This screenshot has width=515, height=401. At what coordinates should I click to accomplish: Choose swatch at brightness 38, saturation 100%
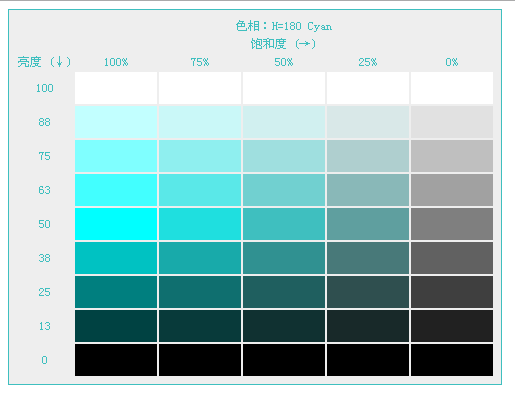116,258
